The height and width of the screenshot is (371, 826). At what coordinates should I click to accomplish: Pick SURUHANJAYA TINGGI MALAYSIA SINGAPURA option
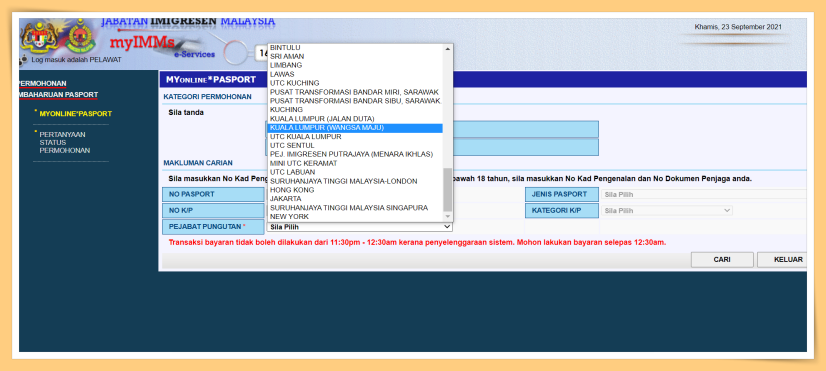coord(355,208)
